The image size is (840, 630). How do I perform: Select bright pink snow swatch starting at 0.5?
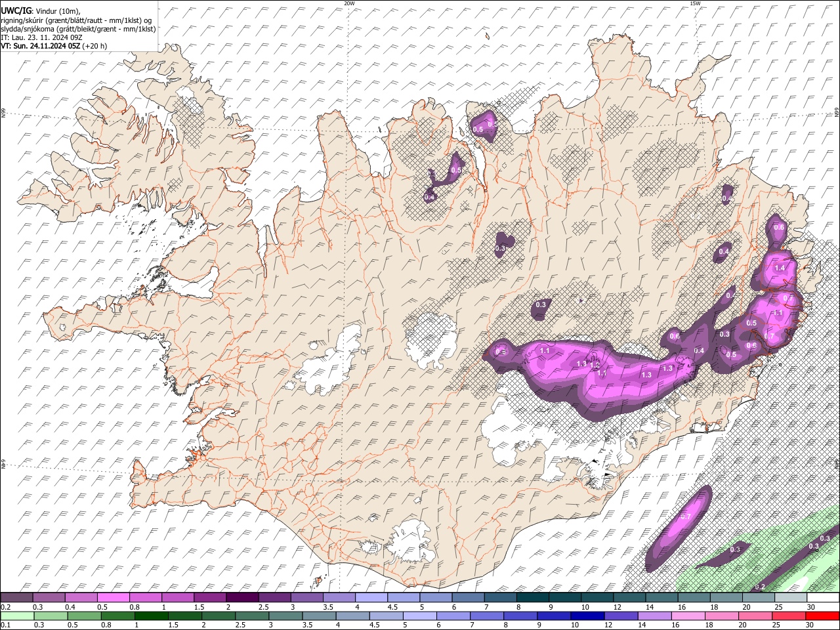point(113,598)
